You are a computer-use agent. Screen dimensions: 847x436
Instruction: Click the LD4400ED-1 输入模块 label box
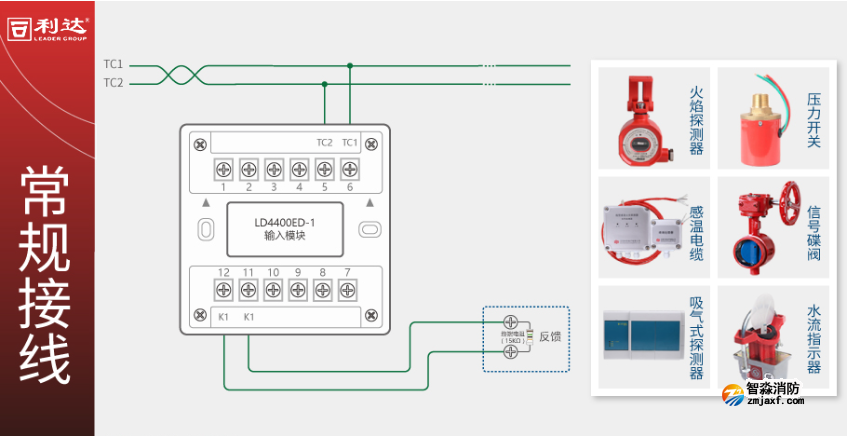(x=285, y=228)
